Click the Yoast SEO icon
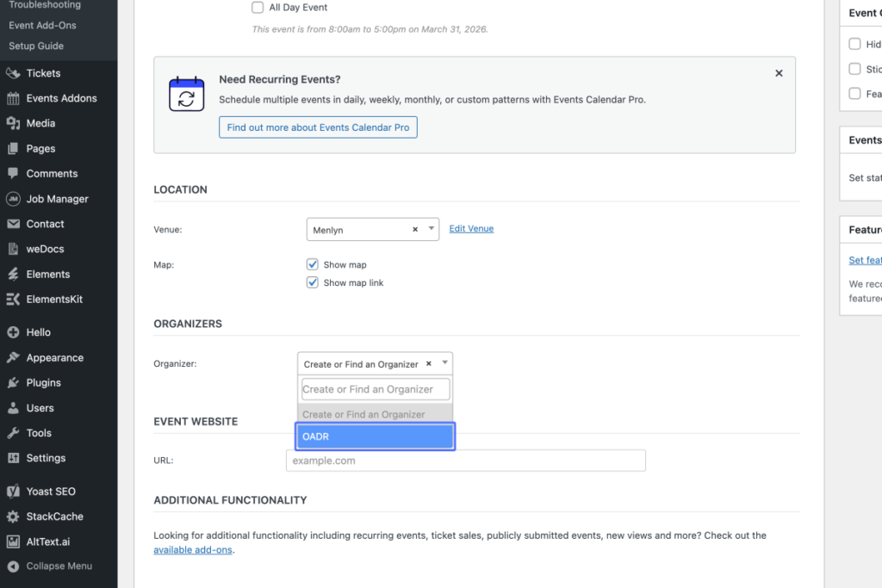This screenshot has width=882, height=588. click(x=13, y=492)
